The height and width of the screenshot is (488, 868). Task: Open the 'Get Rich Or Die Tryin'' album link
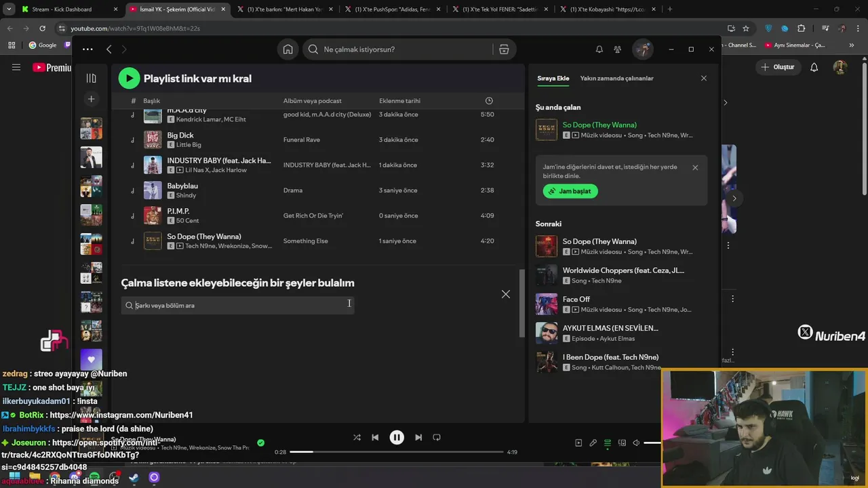tap(313, 216)
